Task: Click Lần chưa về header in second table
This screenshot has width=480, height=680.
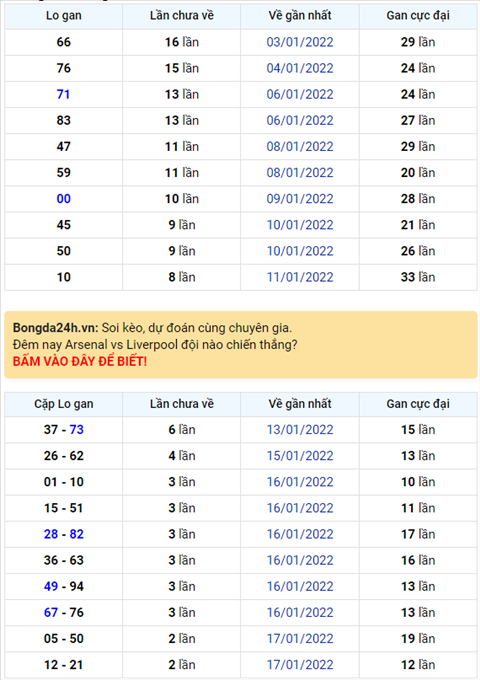Action: coord(182,404)
